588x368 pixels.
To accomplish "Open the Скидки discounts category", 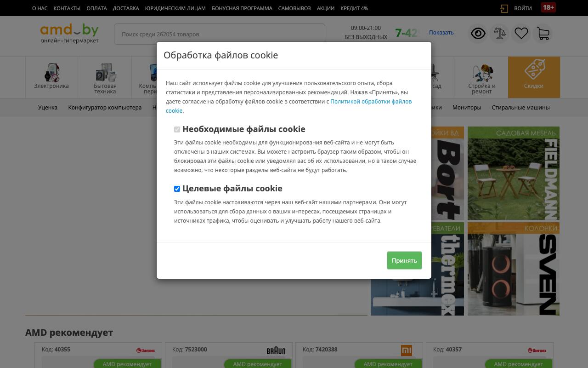I will tap(534, 77).
